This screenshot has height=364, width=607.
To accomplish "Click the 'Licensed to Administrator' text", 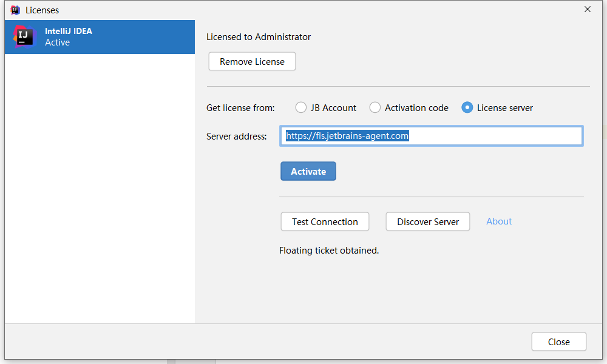I will pyautogui.click(x=259, y=37).
